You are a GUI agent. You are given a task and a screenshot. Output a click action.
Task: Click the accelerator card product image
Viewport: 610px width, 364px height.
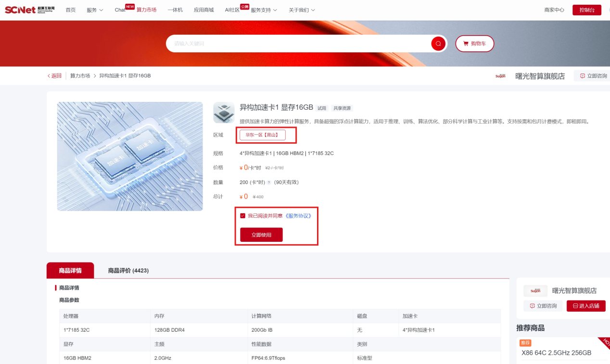[x=130, y=156]
